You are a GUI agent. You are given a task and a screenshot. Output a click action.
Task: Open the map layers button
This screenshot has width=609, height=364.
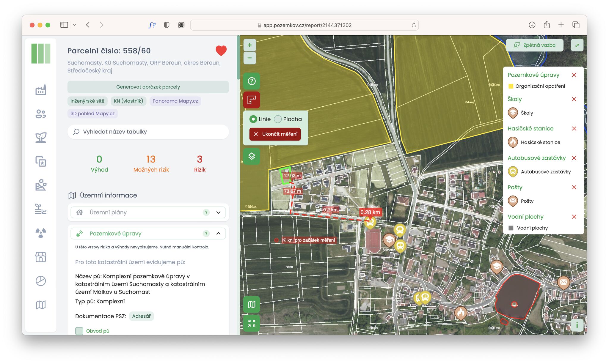[252, 156]
